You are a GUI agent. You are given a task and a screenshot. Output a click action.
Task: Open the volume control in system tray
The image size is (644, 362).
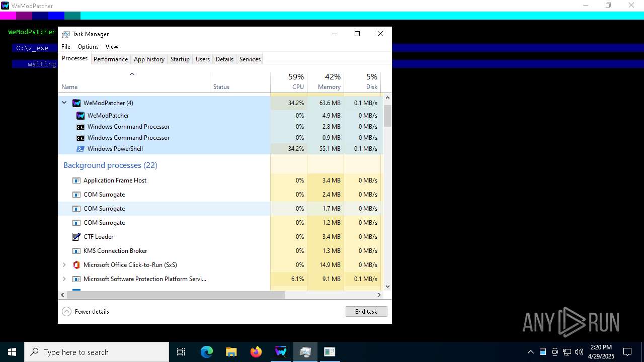(x=579, y=352)
